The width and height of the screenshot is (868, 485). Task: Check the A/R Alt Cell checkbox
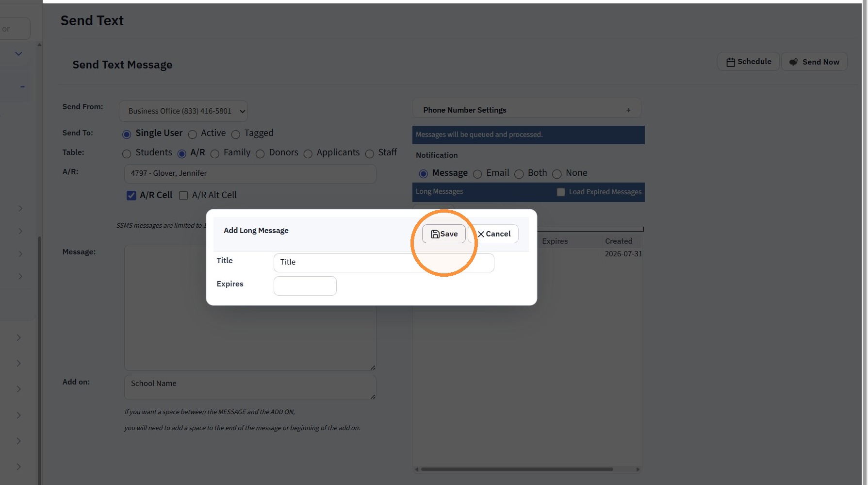[x=183, y=196]
